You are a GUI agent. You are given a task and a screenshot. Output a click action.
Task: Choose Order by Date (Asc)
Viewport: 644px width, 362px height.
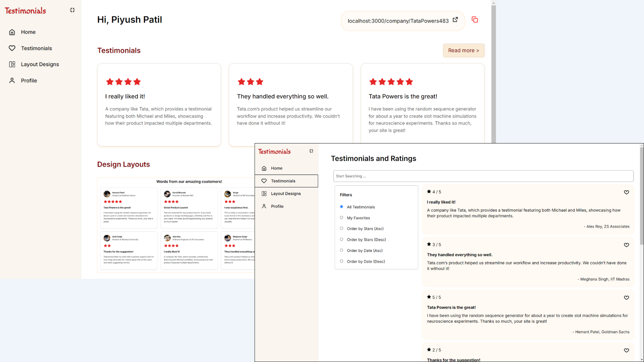pos(341,250)
